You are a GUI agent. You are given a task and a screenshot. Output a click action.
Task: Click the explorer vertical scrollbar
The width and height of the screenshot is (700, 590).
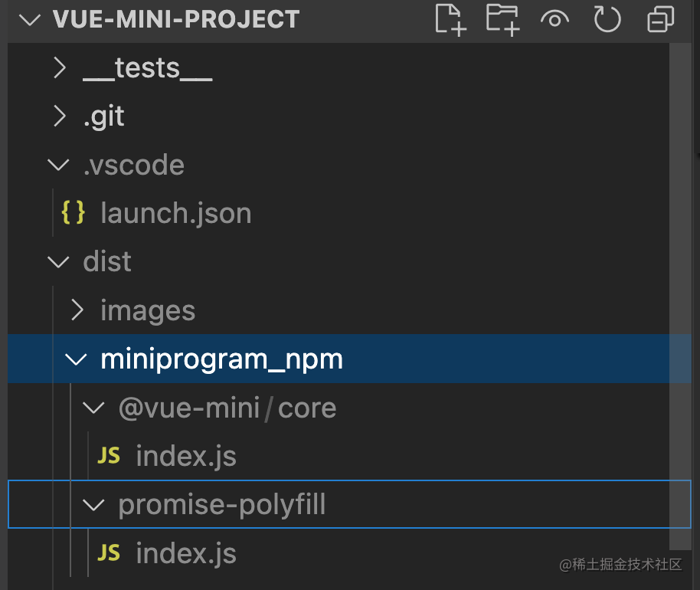680,297
